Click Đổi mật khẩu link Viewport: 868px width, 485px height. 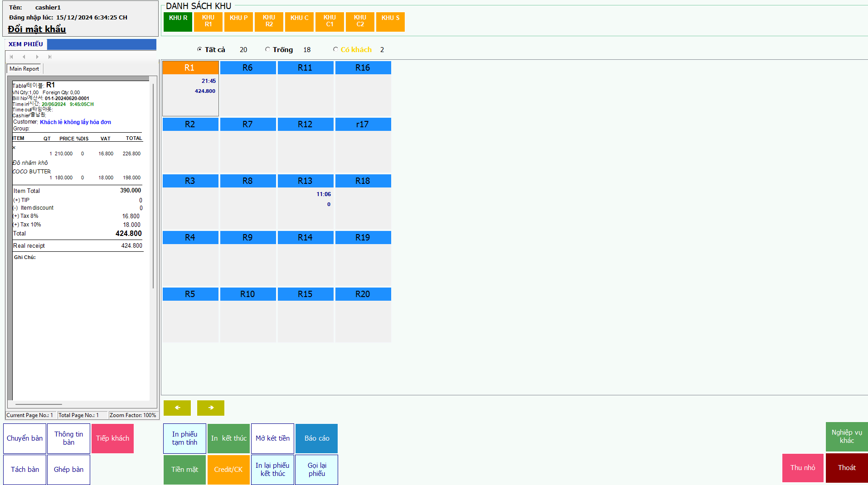[37, 29]
